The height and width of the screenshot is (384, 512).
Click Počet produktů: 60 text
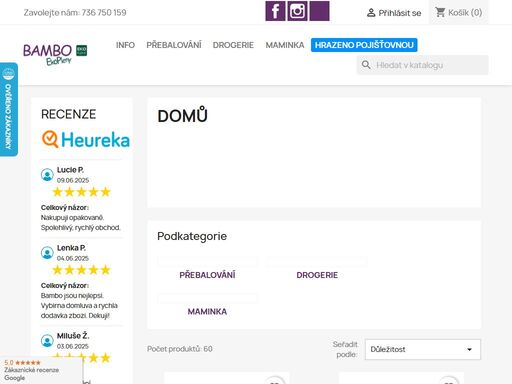point(180,349)
